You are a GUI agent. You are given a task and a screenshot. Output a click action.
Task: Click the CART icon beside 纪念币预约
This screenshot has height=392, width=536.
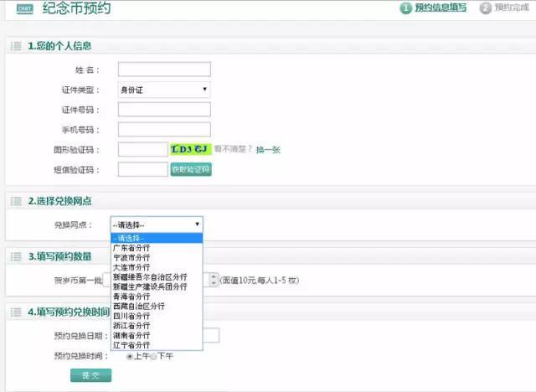click(23, 10)
